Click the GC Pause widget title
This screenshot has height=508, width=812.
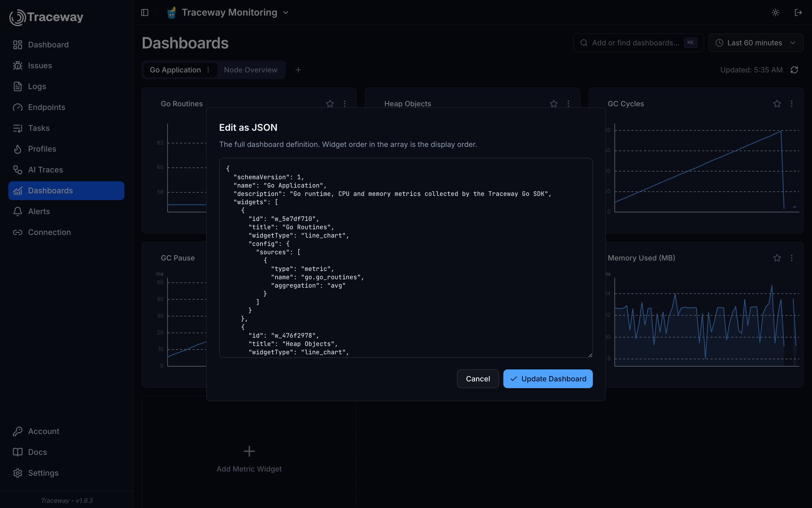pos(178,258)
